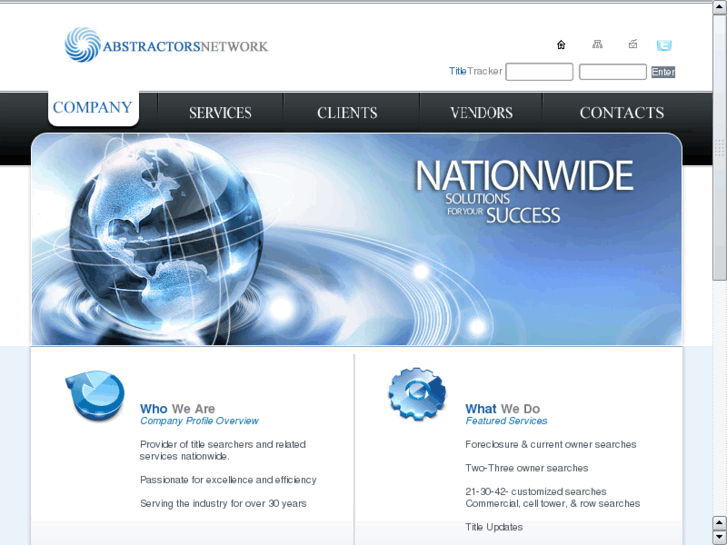Open the Twitter bird icon
The height and width of the screenshot is (545, 727).
[664, 45]
